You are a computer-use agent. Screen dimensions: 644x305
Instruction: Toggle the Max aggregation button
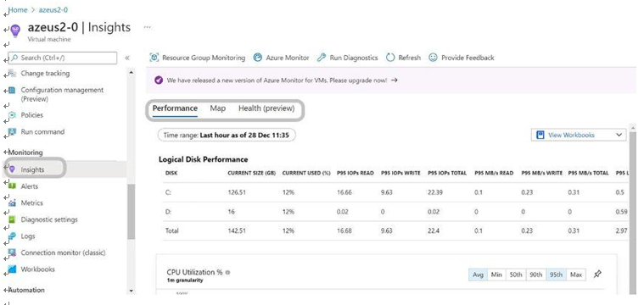pyautogui.click(x=576, y=274)
